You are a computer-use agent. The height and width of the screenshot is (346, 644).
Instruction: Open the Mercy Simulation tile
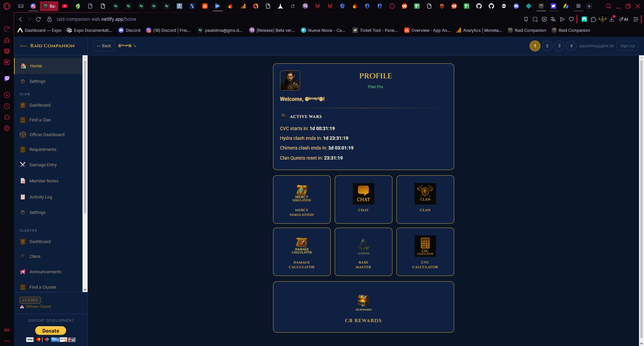point(302,199)
